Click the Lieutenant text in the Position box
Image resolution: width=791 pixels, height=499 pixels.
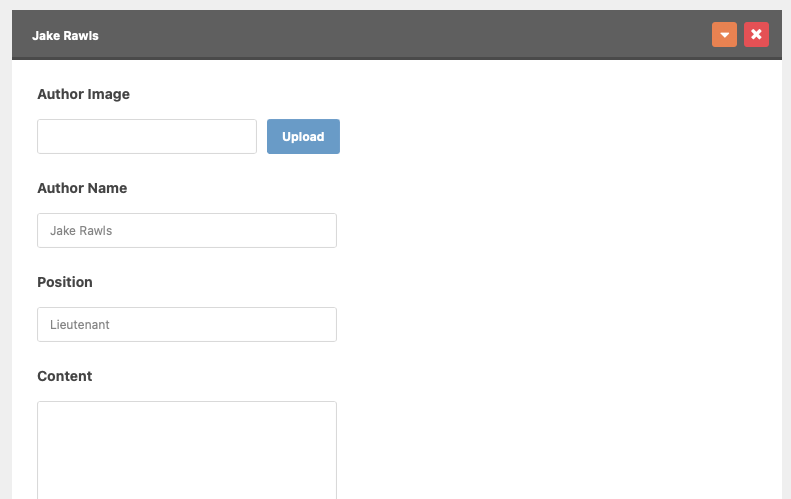pyautogui.click(x=80, y=324)
